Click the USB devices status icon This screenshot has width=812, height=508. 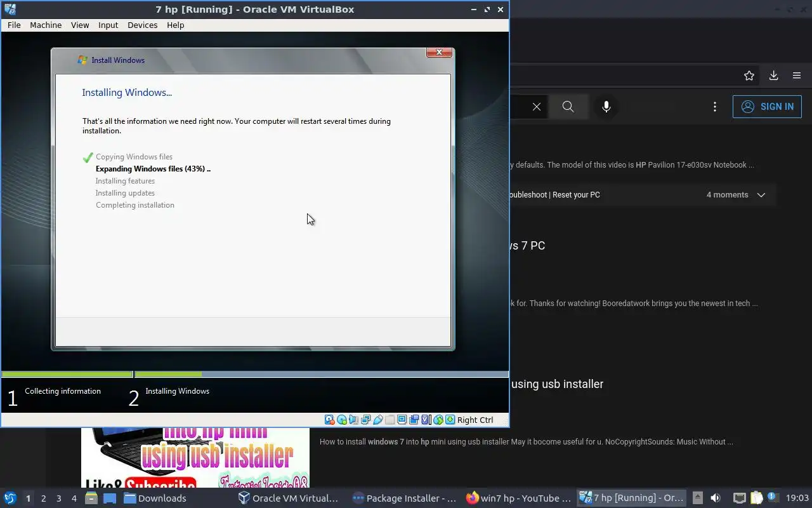(378, 420)
